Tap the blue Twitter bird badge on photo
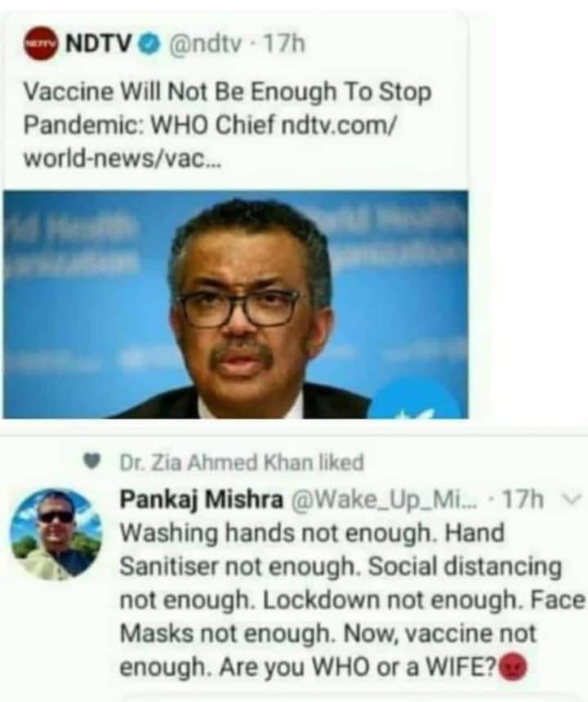The width and height of the screenshot is (588, 702). point(416,399)
